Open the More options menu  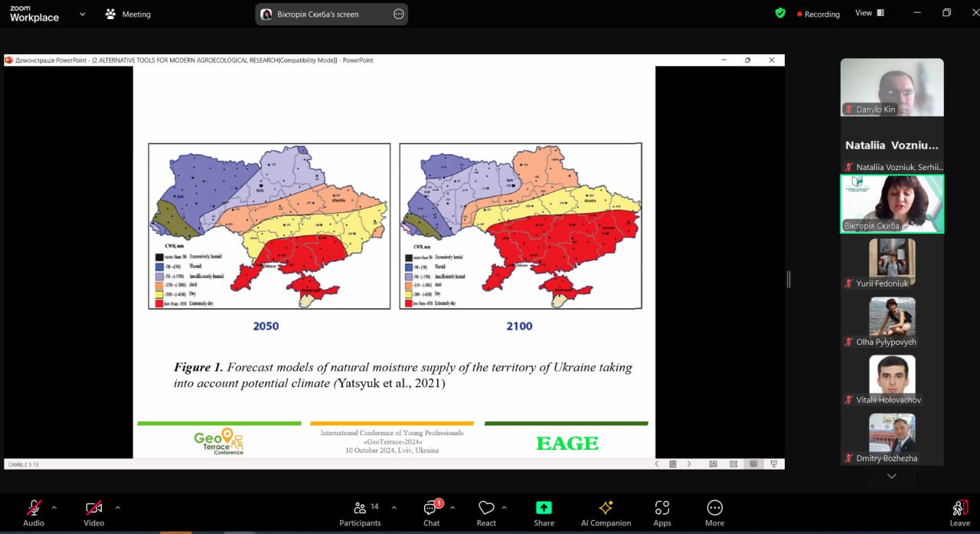714,513
